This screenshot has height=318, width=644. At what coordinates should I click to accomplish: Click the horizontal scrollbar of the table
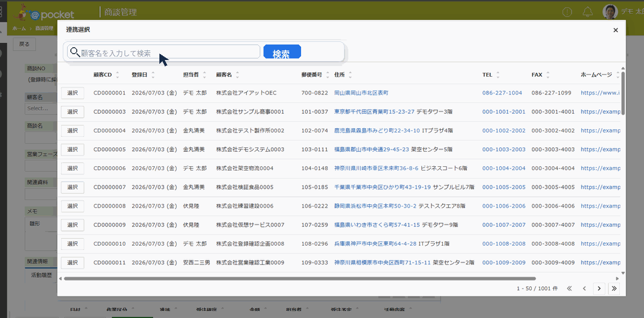pyautogui.click(x=299, y=279)
